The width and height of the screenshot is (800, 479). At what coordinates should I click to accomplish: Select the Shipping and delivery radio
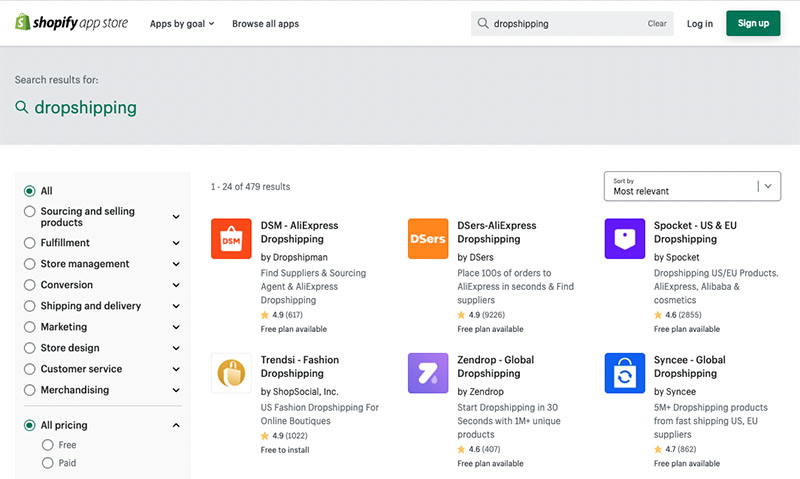(x=30, y=306)
